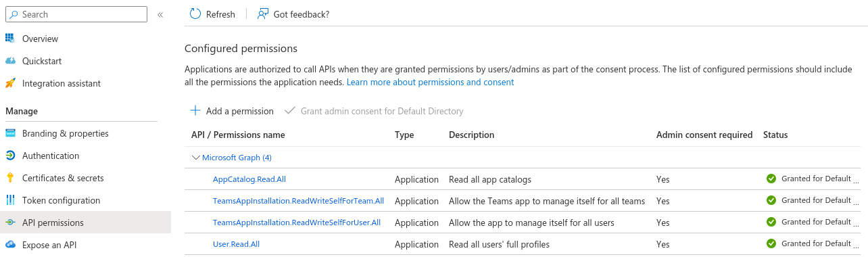Click the Refresh circular arrow icon
The width and height of the screenshot is (868, 257).
pos(195,14)
